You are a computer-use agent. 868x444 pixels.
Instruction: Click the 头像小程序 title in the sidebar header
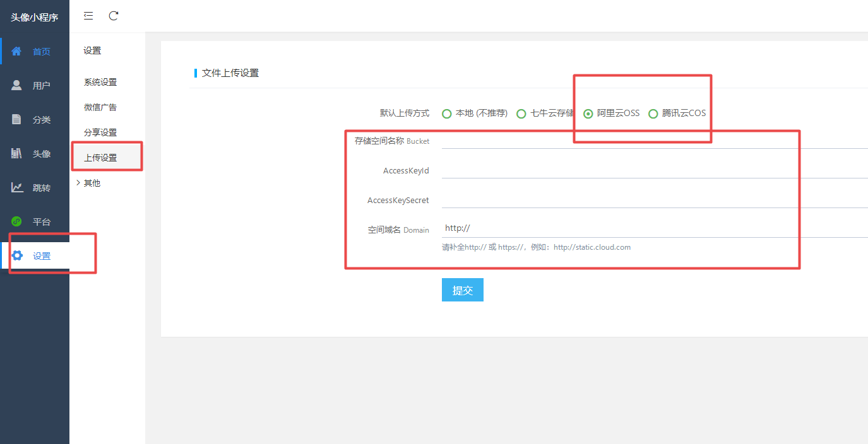tap(35, 17)
